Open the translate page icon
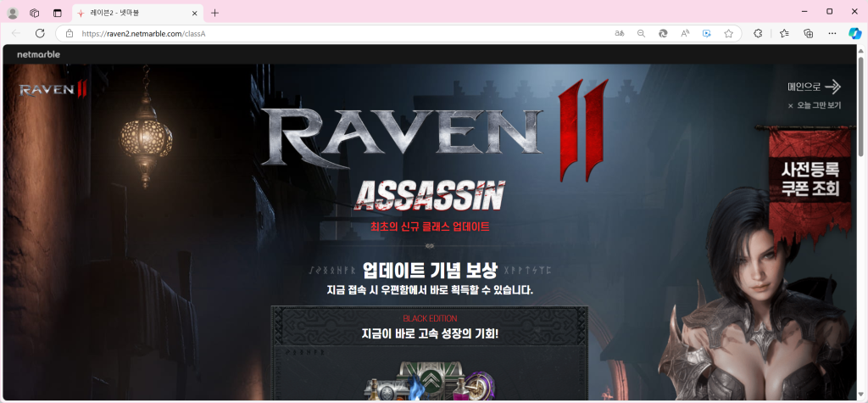This screenshot has width=868, height=403. pyautogui.click(x=620, y=33)
